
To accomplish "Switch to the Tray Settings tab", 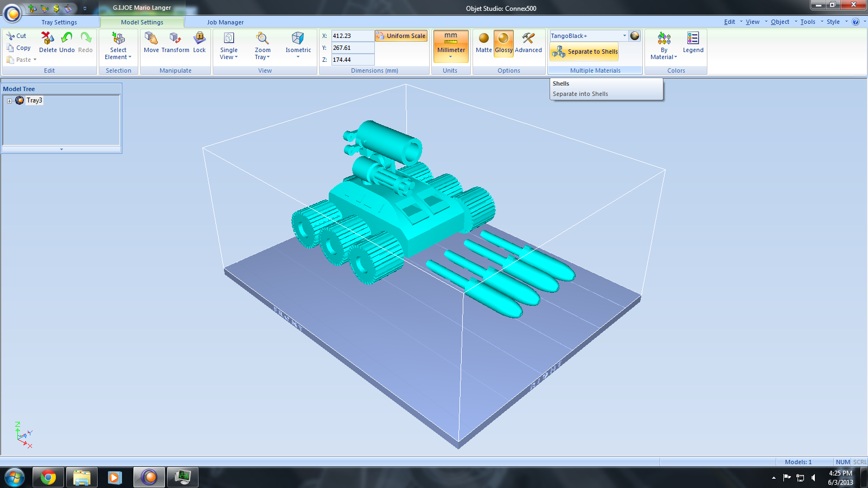I will 59,22.
